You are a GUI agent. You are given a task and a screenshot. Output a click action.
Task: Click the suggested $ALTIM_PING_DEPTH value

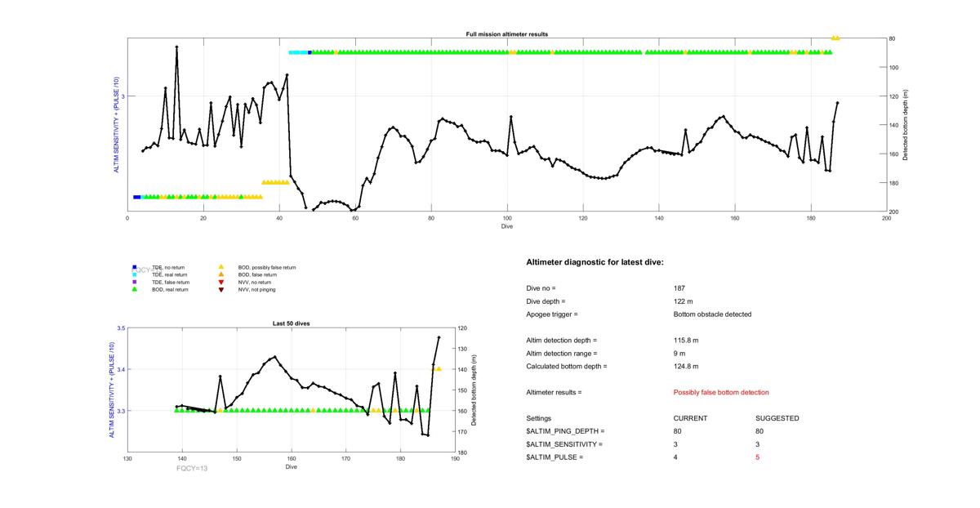tap(760, 431)
